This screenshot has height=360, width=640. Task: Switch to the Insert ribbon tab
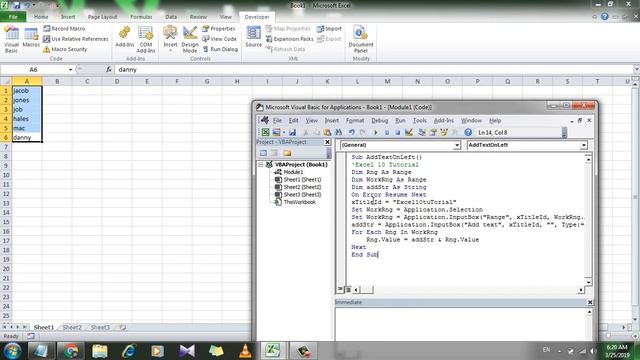click(68, 17)
